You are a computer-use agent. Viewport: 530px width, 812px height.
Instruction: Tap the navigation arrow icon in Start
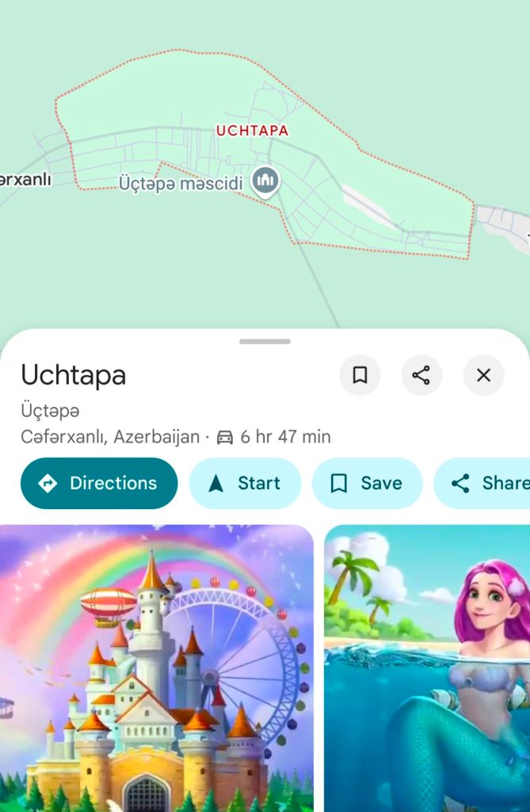pos(215,483)
